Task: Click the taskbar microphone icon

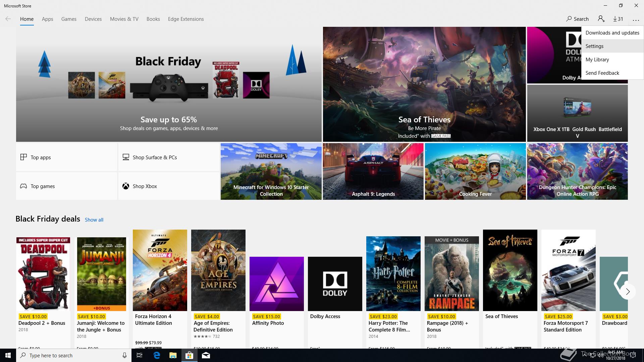Action: pos(124,355)
